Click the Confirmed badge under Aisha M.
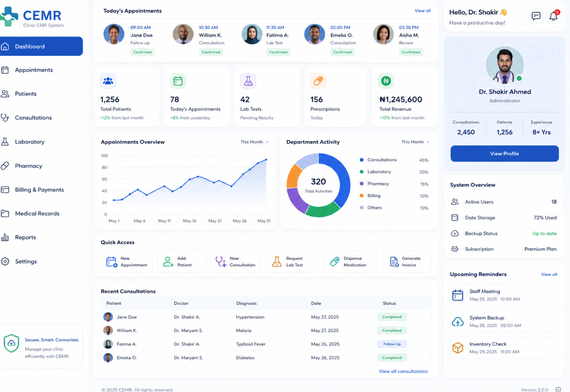 click(x=411, y=52)
